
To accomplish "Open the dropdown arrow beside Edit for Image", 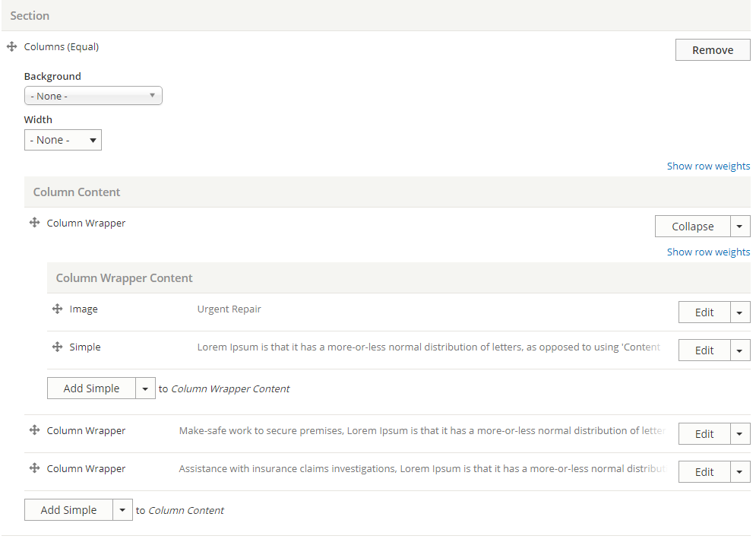I will coord(739,312).
